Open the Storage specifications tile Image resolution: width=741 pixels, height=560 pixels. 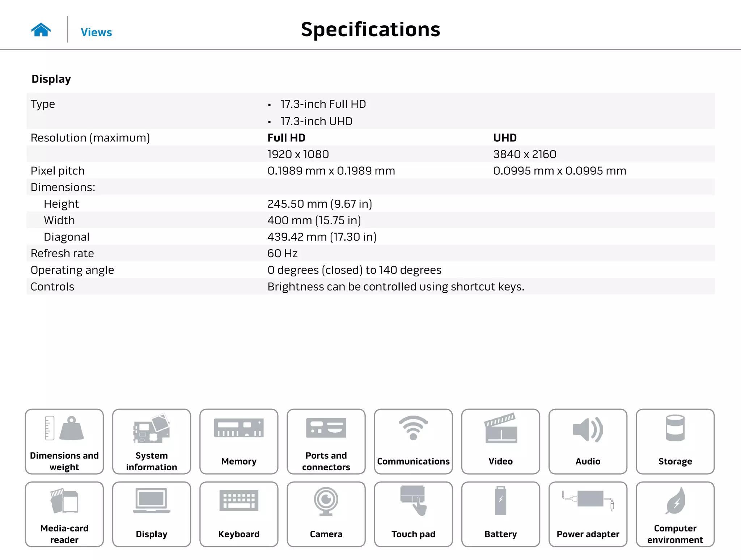675,441
